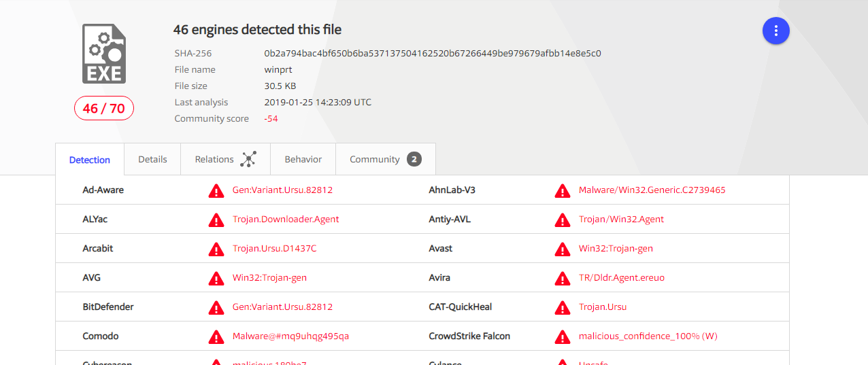Screen dimensions: 868x365
Task: Switch to the Detection tab
Action: [90, 160]
